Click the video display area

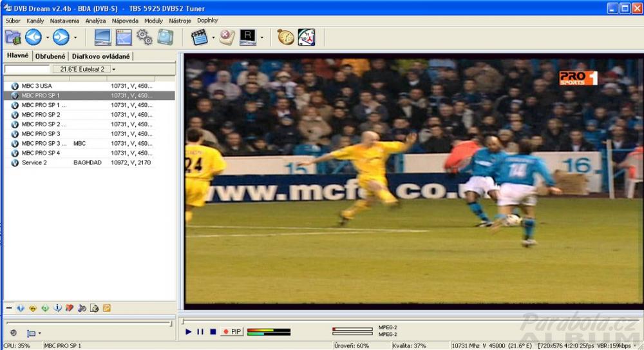[413, 180]
